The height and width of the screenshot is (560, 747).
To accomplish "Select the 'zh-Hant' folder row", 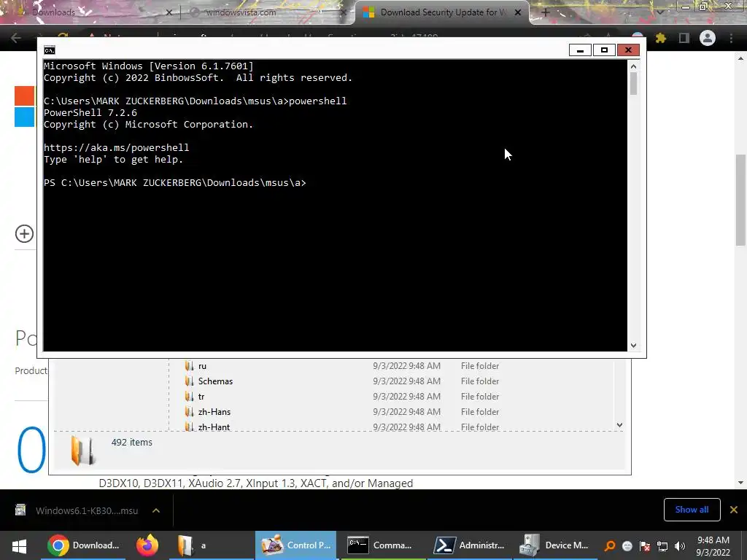I will point(343,427).
